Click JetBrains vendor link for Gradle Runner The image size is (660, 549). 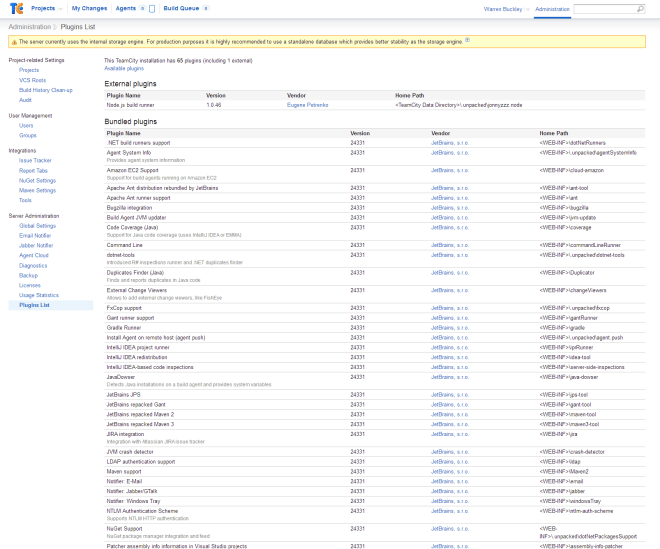450,328
